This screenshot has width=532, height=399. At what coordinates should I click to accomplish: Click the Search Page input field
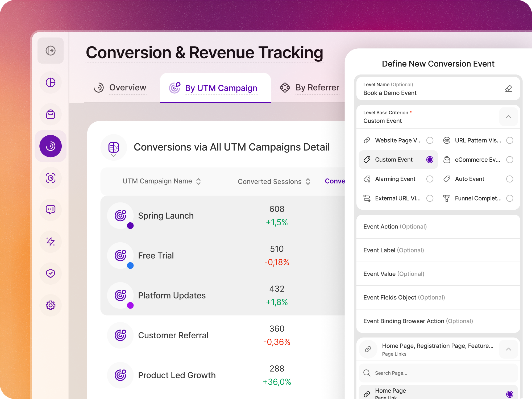tap(438, 373)
